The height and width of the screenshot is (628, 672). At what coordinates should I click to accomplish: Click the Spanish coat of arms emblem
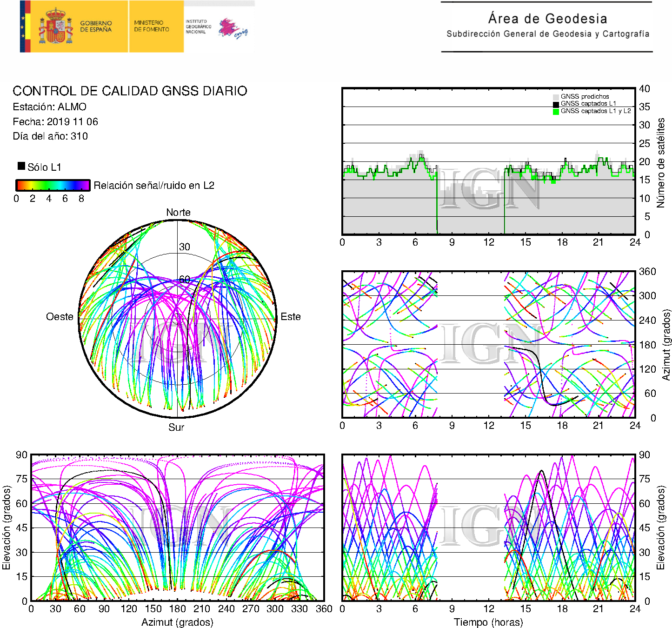pyautogui.click(x=55, y=27)
